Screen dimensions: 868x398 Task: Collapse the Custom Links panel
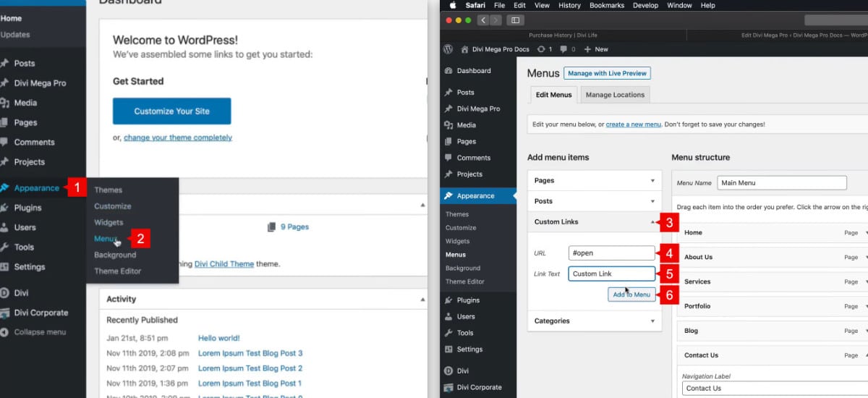[652, 222]
